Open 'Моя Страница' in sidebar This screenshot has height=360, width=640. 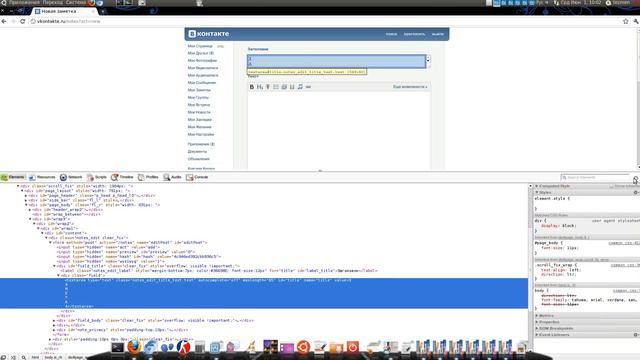200,46
